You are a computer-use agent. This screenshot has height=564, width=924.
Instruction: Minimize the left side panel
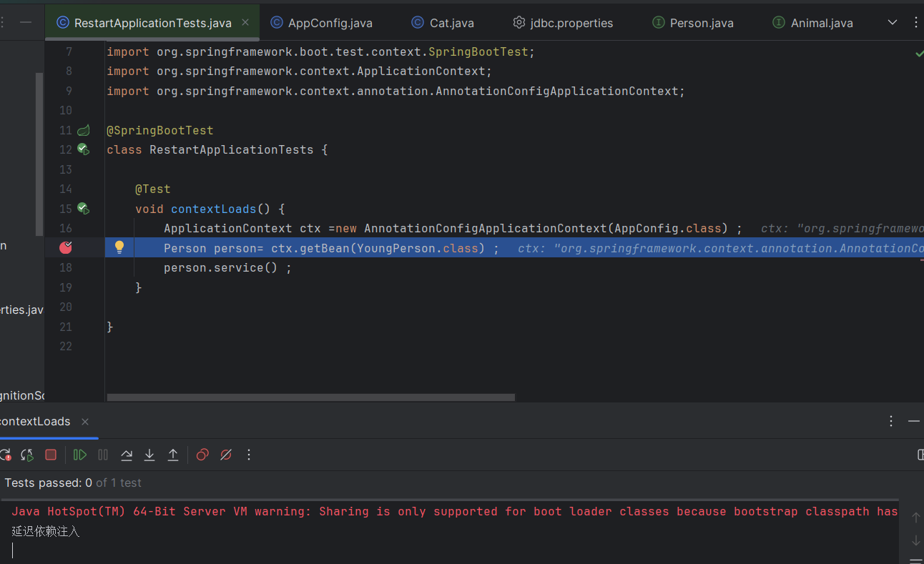click(26, 23)
